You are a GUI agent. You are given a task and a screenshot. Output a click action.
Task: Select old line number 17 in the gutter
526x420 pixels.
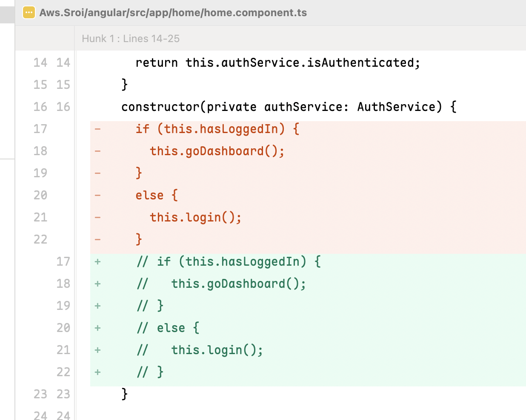[40, 129]
